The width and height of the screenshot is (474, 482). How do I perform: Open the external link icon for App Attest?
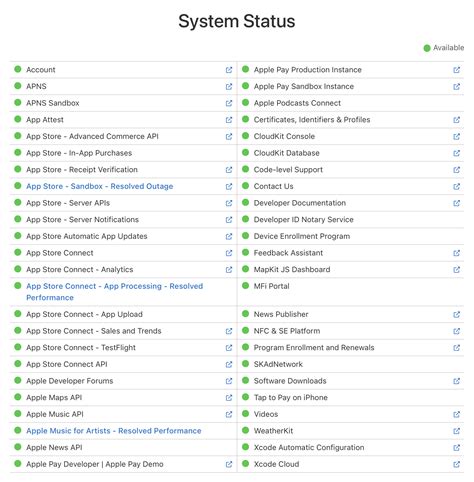[229, 120]
